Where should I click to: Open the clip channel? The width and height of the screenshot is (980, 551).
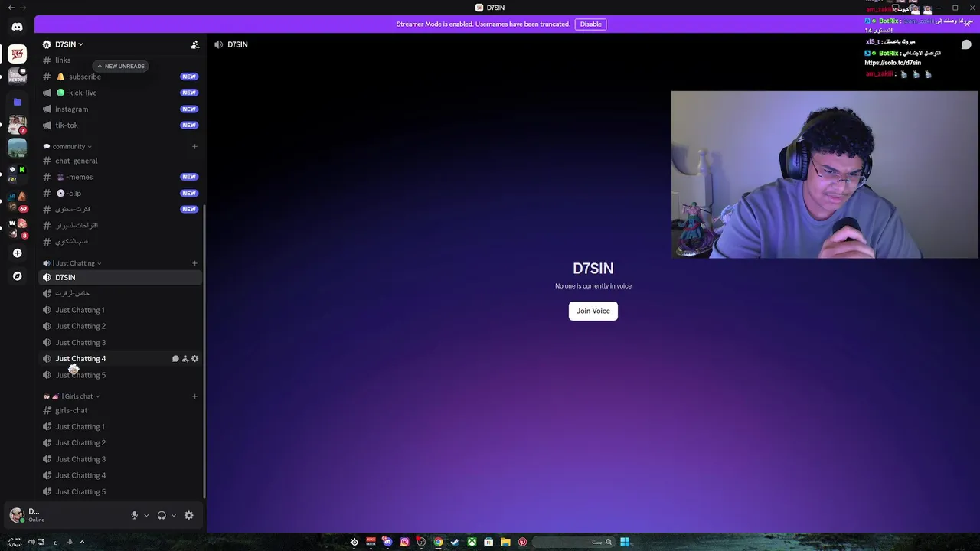tap(120, 193)
